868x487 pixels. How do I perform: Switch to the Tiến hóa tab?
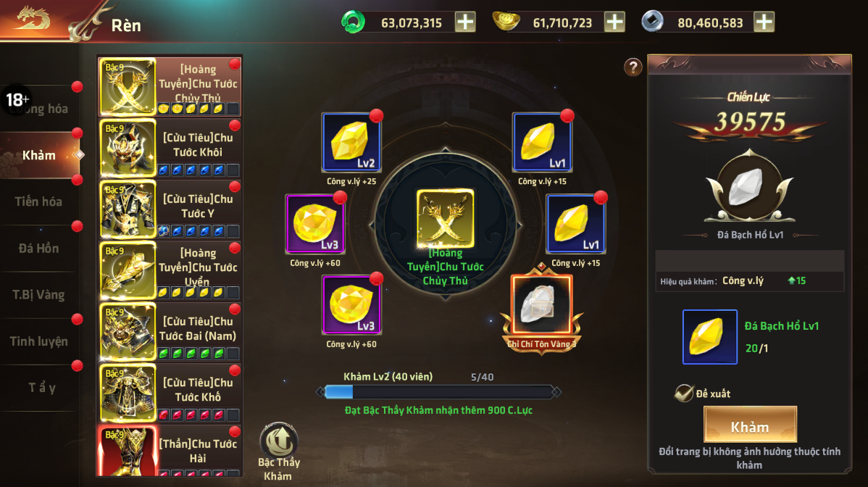click(x=38, y=202)
